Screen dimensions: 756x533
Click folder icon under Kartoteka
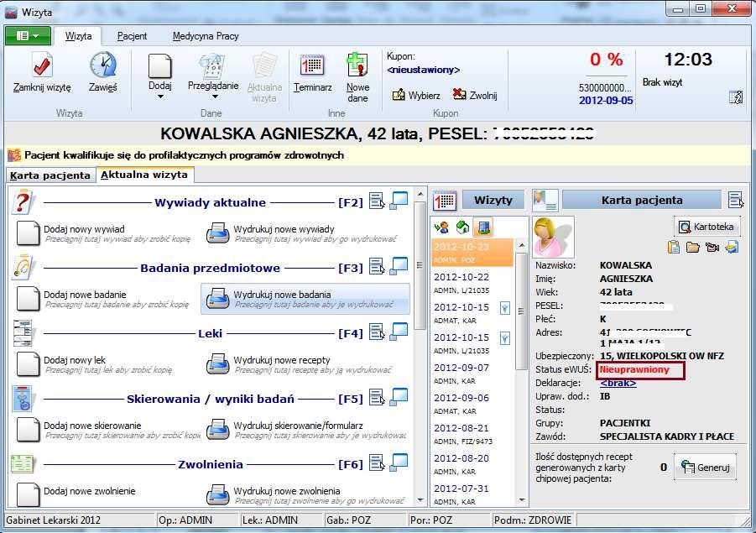coord(693,248)
